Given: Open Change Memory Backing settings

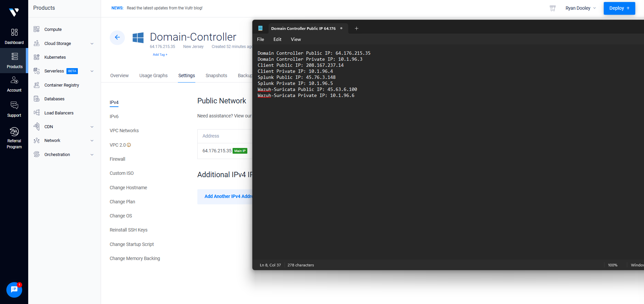Looking at the screenshot, I should pyautogui.click(x=135, y=258).
